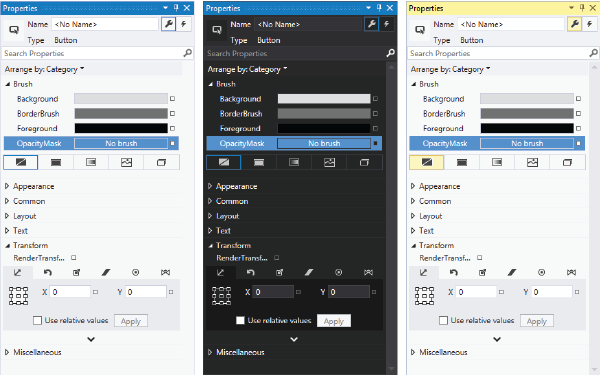Click search magnifier icon in yellow-titled panel

[x=593, y=53]
